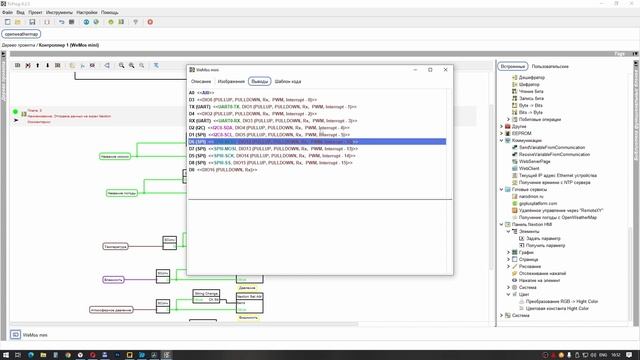Click the Move board down arrow icon
The height and width of the screenshot is (360, 640).
point(47,65)
